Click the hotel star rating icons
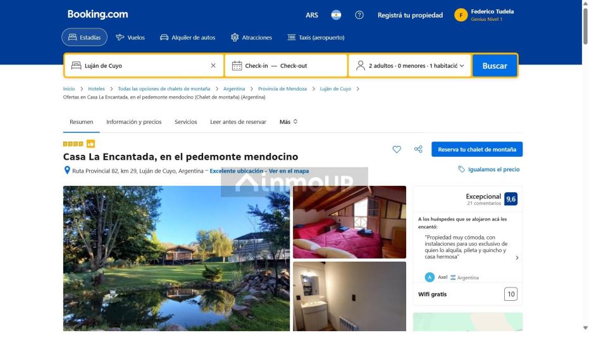This screenshot has height=364, width=589. coord(73,143)
